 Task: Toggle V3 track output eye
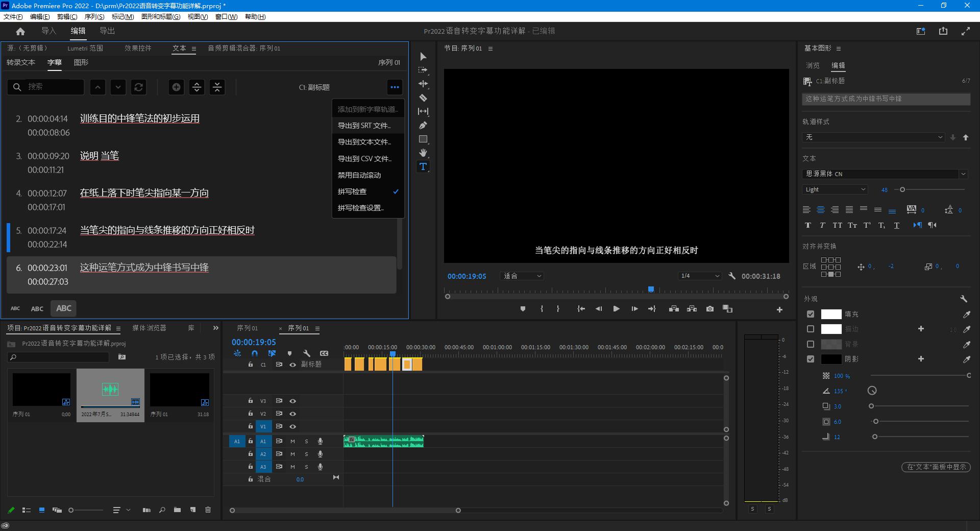coord(292,401)
